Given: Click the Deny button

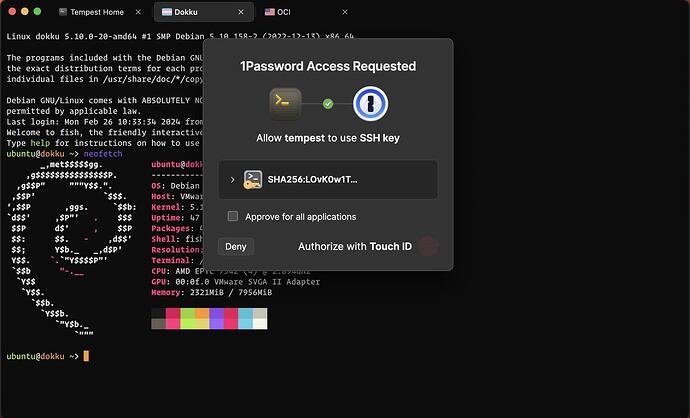Looking at the screenshot, I should [236, 246].
